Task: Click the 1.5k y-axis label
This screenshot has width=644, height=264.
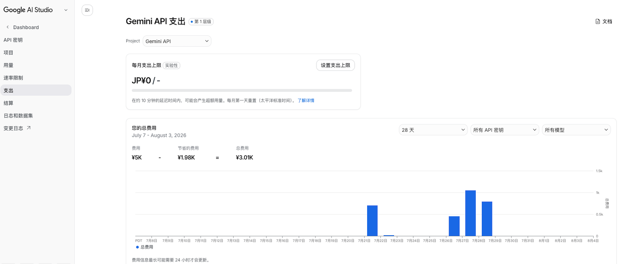Action: [599, 171]
